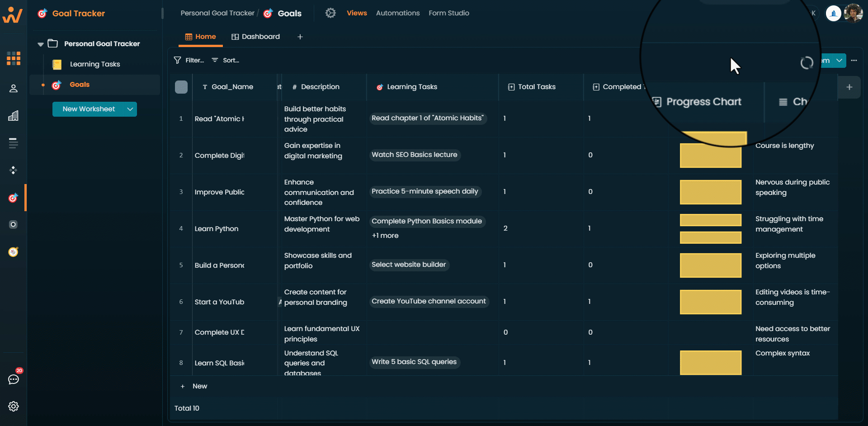868x426 pixels.
Task: Open the user profile sidebar icon
Action: click(14, 88)
